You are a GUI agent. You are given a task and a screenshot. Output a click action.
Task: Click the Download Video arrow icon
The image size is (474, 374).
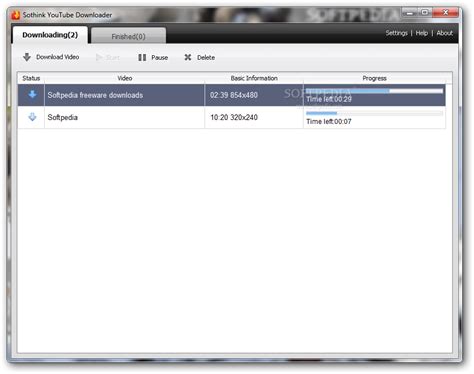pos(27,57)
